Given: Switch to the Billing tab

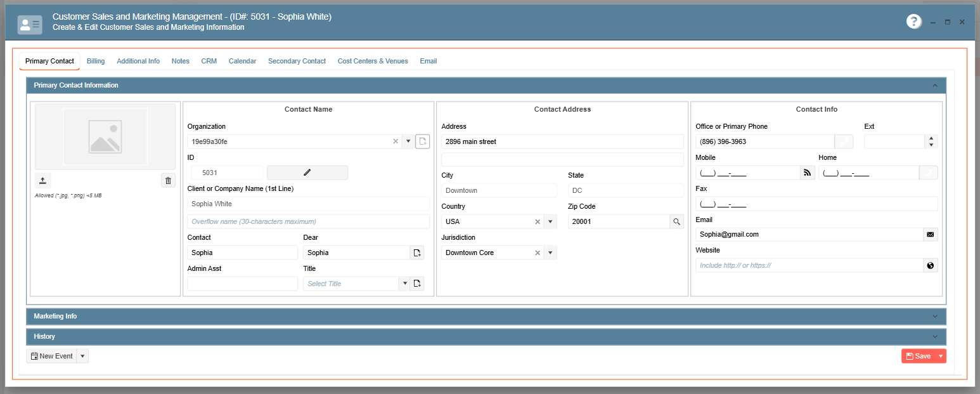Looking at the screenshot, I should [x=96, y=61].
